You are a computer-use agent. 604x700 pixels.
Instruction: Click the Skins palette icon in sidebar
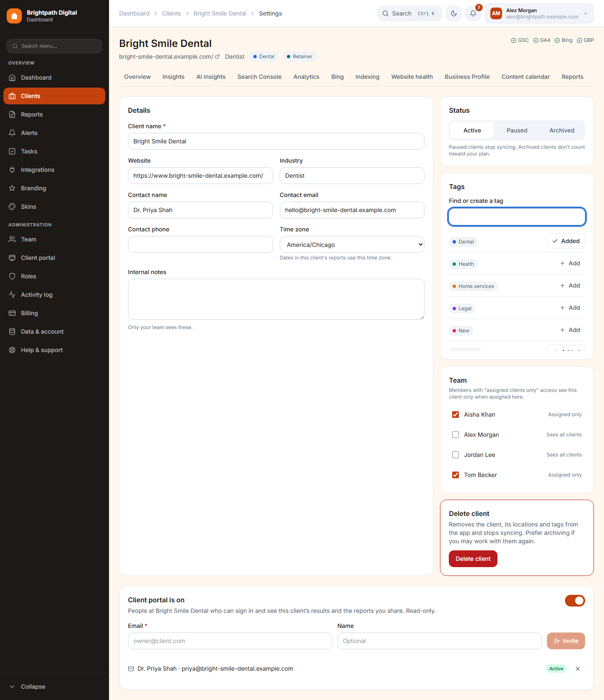12,207
